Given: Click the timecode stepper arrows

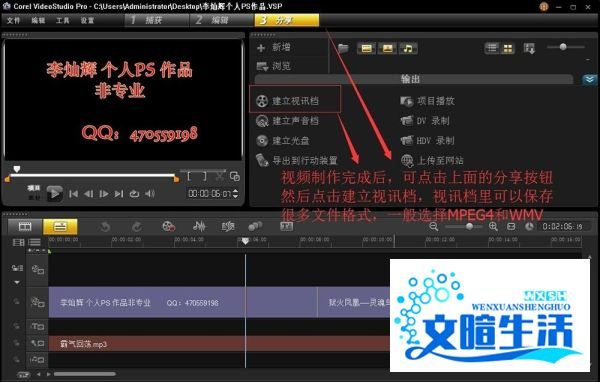Looking at the screenshot, I should pos(235,194).
